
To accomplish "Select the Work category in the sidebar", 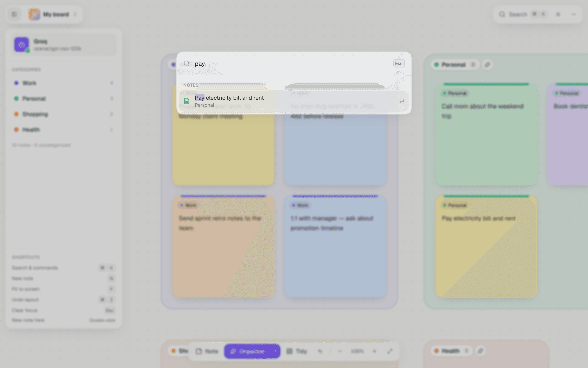I will (x=64, y=83).
